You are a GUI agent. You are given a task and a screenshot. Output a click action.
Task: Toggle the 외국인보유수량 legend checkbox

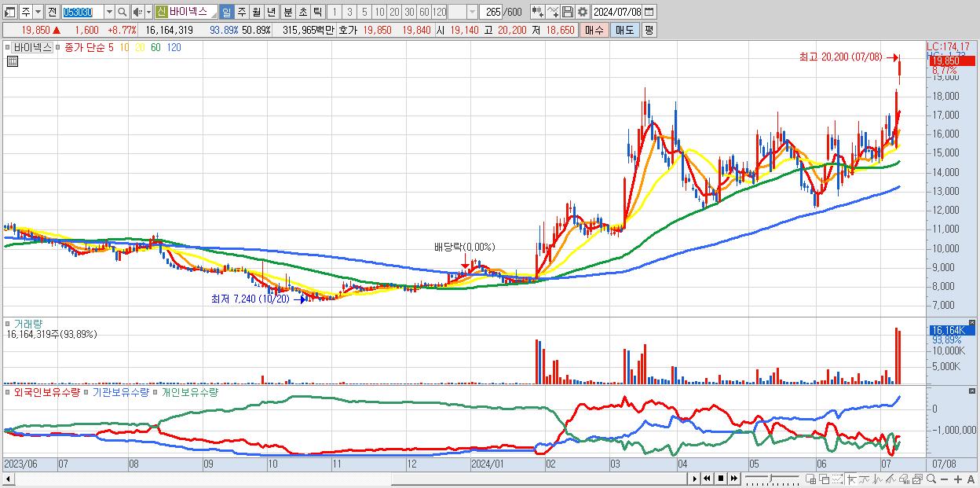(x=9, y=391)
